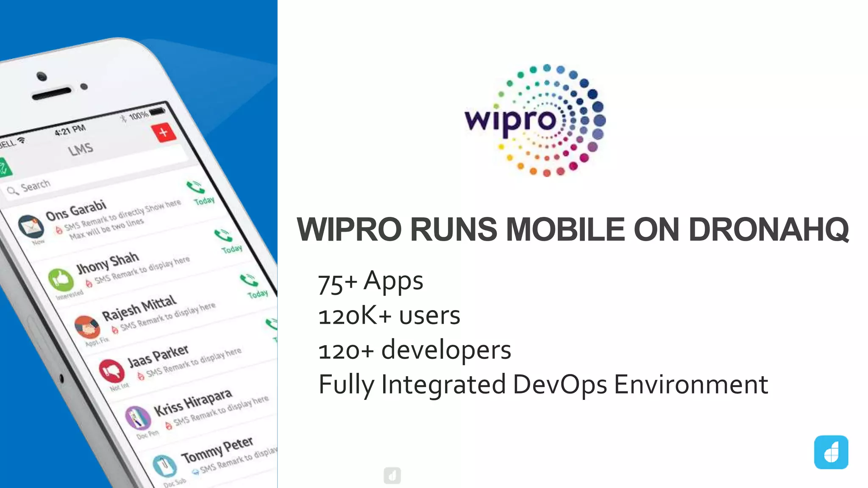The width and height of the screenshot is (868, 488).
Task: Click Fully Integrated DevOps Environment text
Action: coord(543,385)
